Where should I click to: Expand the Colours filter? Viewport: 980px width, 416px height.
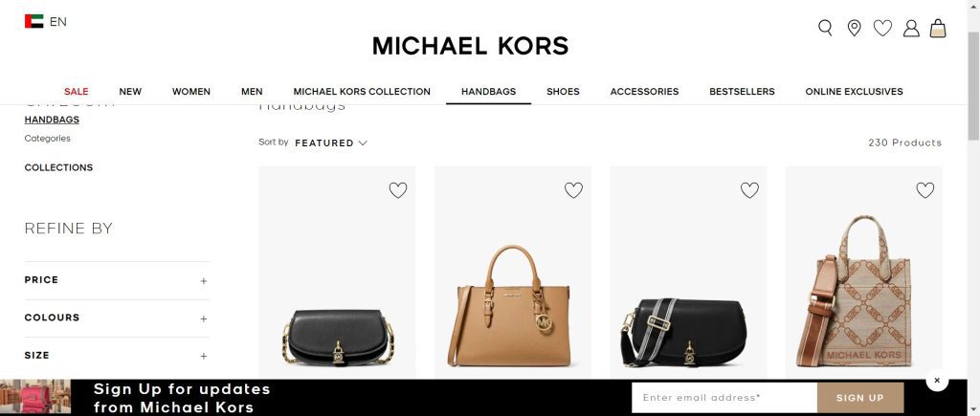[116, 317]
